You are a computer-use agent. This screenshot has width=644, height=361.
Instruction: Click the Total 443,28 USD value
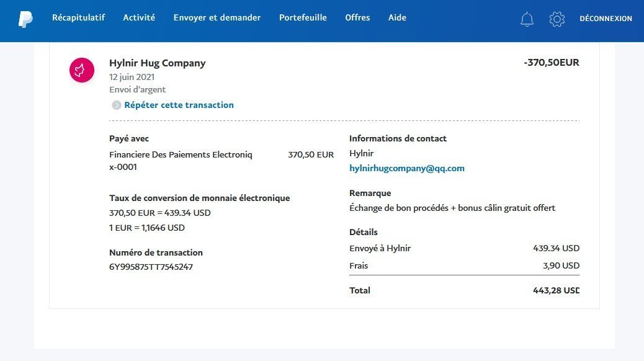pos(555,290)
